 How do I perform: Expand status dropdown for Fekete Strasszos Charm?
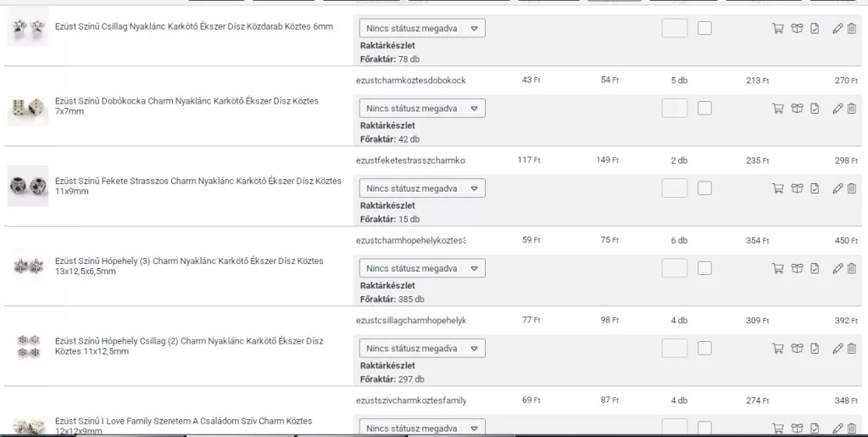422,188
